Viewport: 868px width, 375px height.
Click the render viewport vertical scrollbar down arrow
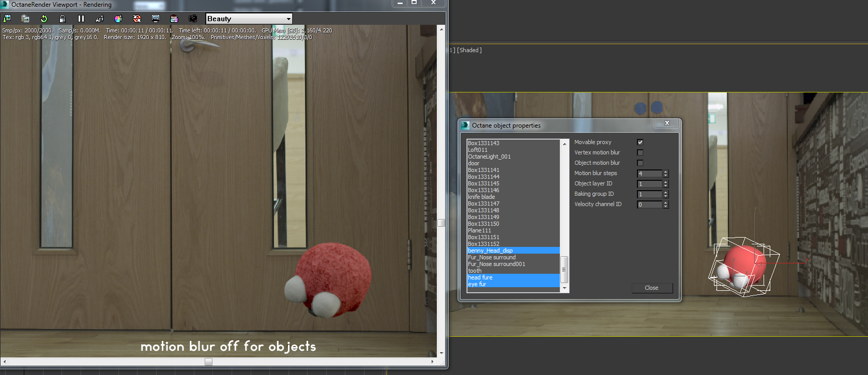(441, 353)
